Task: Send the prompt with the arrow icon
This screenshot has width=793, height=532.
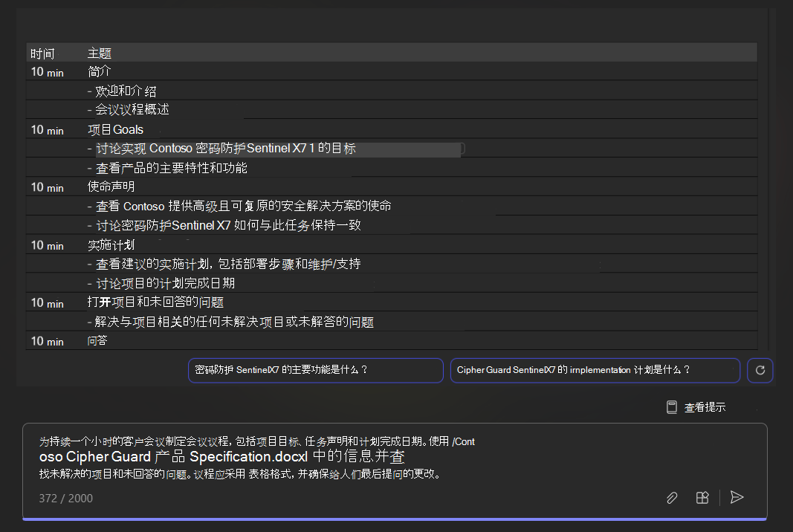Action: coord(737,498)
